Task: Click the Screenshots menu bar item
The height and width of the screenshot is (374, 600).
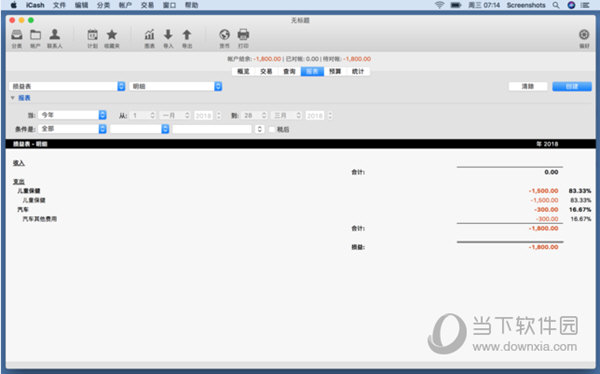Action: coord(526,5)
